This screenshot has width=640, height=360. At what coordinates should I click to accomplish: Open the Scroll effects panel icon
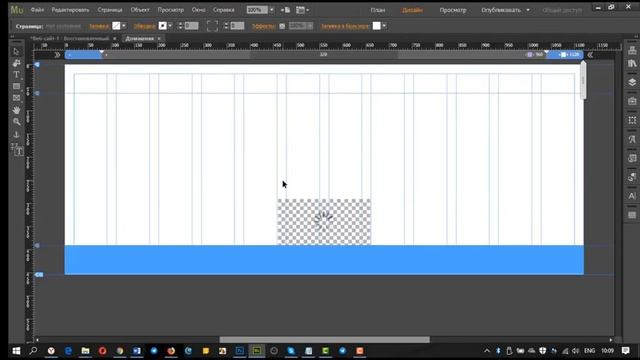632,177
